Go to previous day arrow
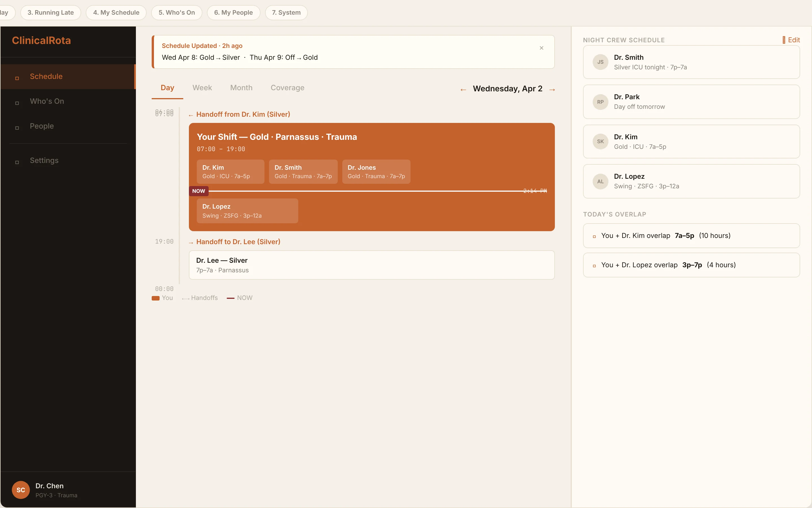 (463, 90)
